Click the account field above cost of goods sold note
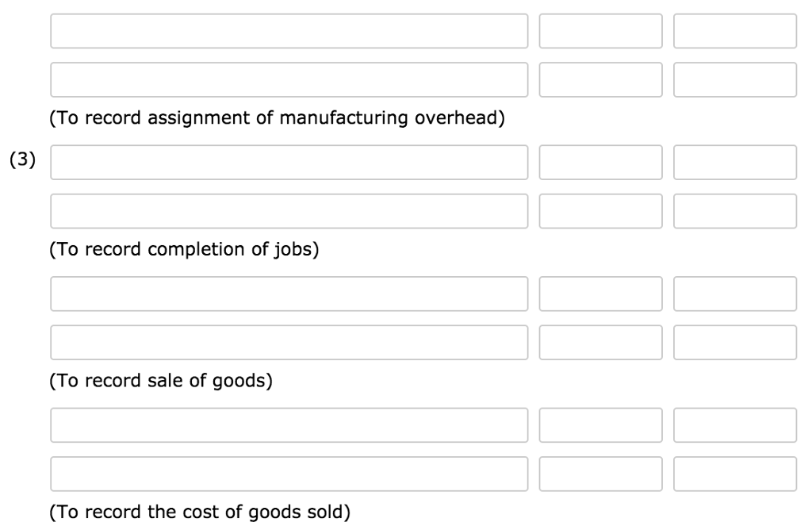Screen dimensions: 812x530 (x=289, y=474)
